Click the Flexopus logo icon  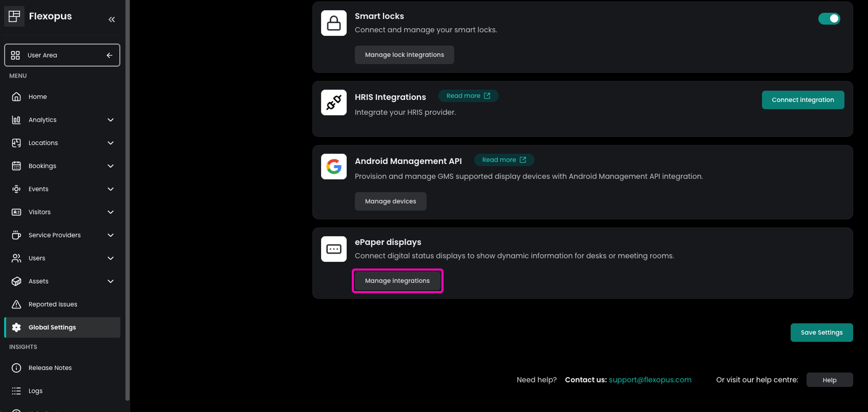[14, 16]
